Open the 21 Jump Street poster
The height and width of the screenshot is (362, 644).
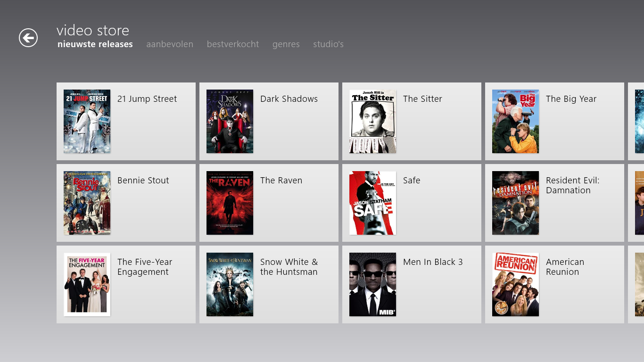[x=87, y=121]
